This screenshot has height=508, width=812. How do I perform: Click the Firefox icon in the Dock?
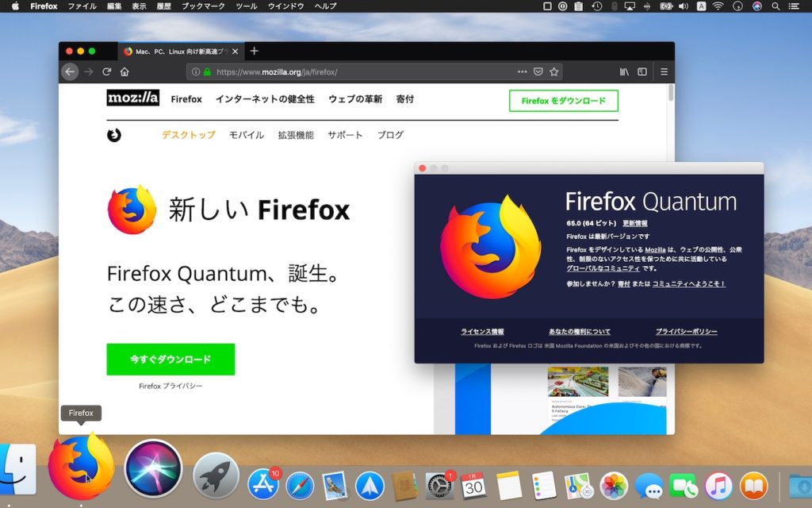coord(81,467)
